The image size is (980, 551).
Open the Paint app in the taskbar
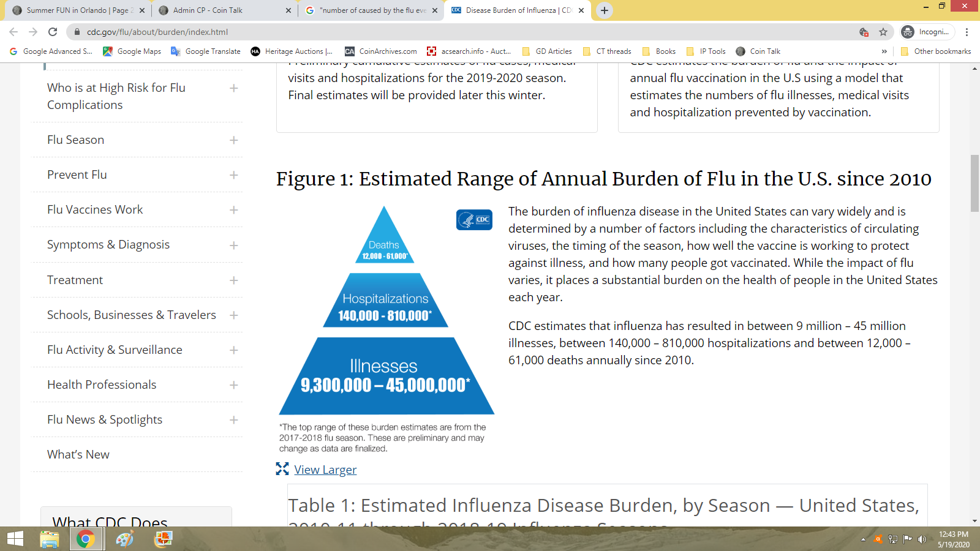125,539
